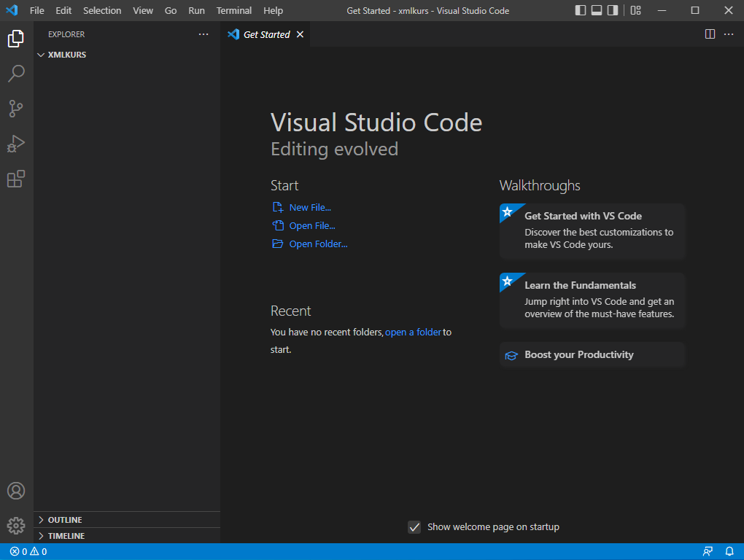Click the VS Code logo in title bar

[x=12, y=10]
